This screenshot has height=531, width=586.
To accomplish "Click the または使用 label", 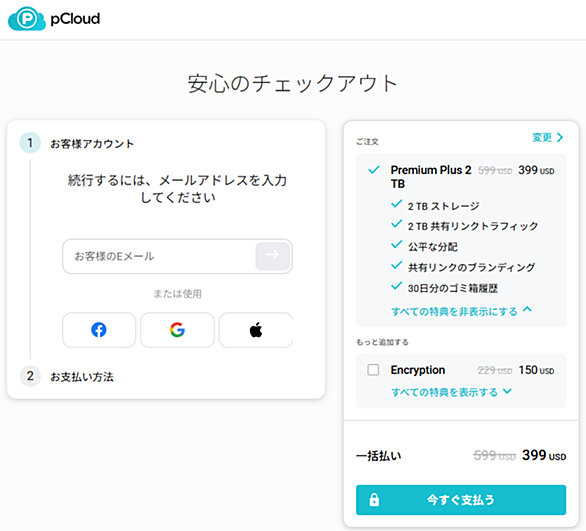I will (178, 294).
